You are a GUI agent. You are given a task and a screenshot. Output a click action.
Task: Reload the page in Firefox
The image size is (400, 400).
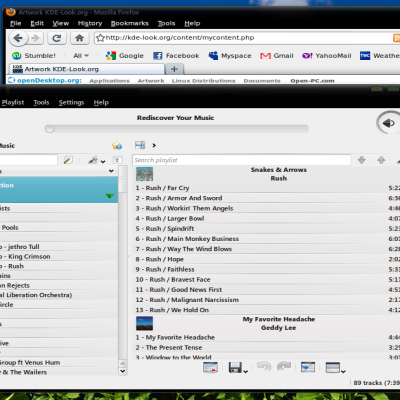click(x=56, y=38)
